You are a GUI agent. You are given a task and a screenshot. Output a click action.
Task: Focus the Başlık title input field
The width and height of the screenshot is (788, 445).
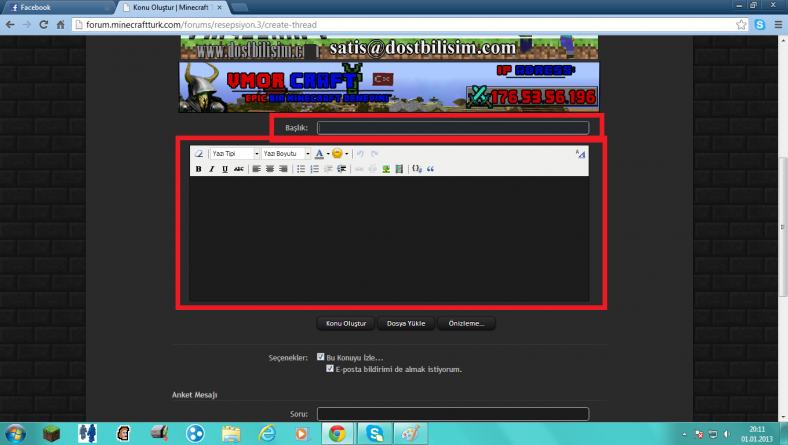point(453,128)
